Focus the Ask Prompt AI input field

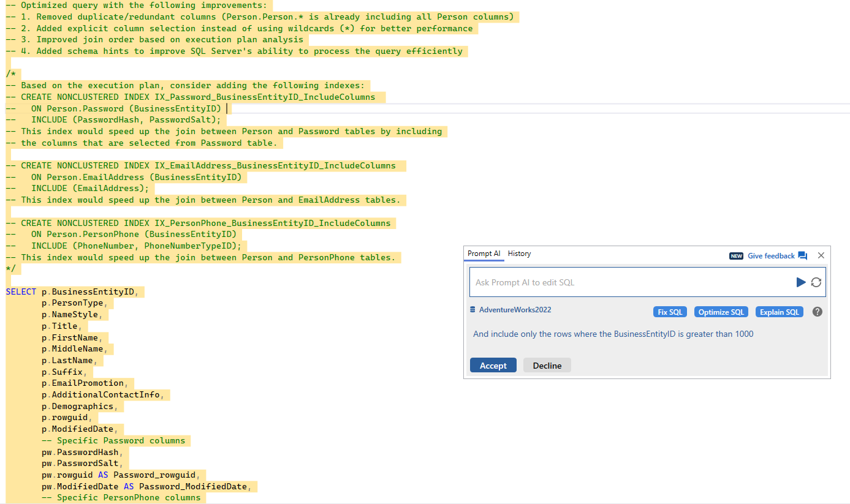[x=631, y=282]
